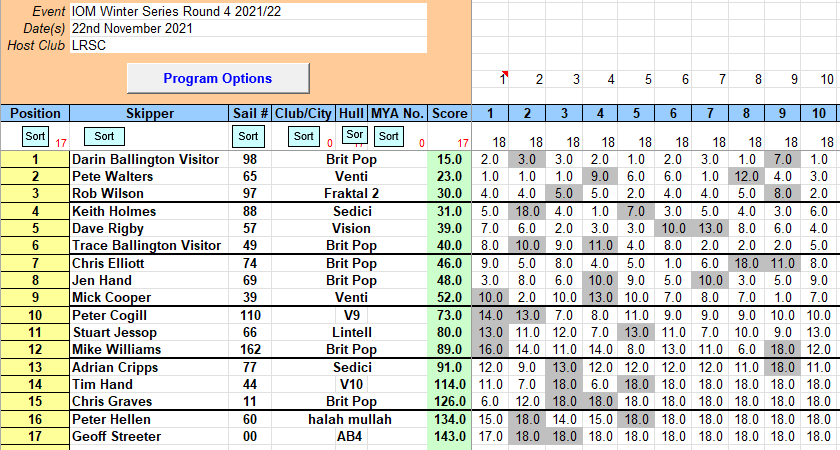840x450 pixels.
Task: Click Pete Walters' score of 23.0
Action: point(449,175)
